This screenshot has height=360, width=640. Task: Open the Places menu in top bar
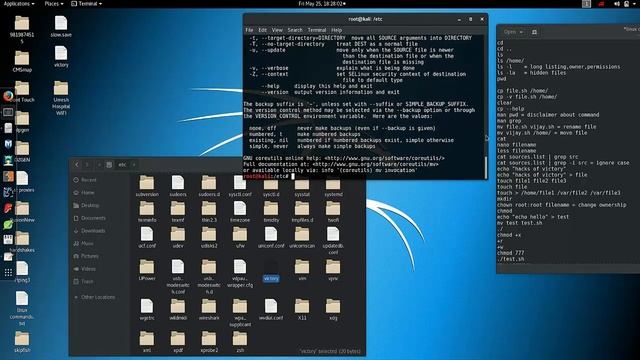tap(54, 4)
